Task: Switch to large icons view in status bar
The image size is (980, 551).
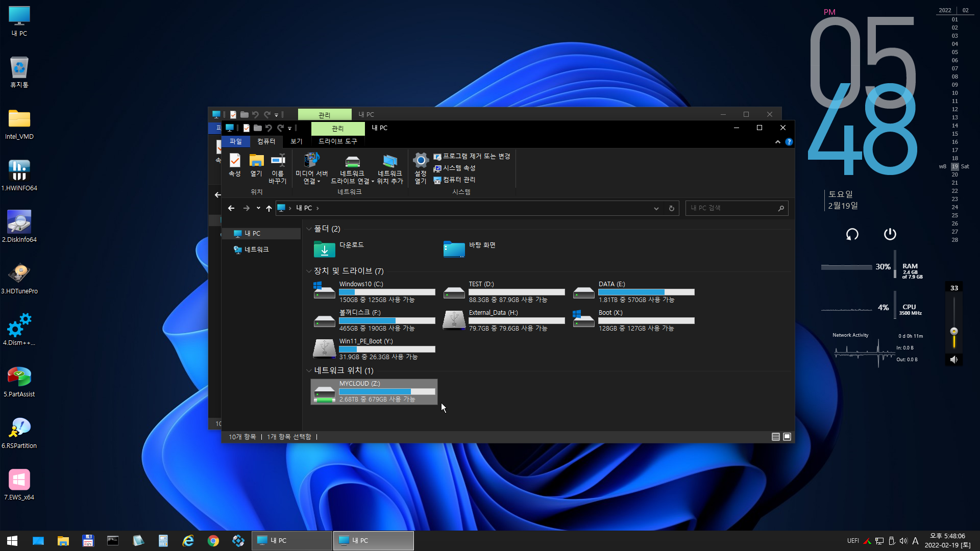Action: pyautogui.click(x=787, y=437)
